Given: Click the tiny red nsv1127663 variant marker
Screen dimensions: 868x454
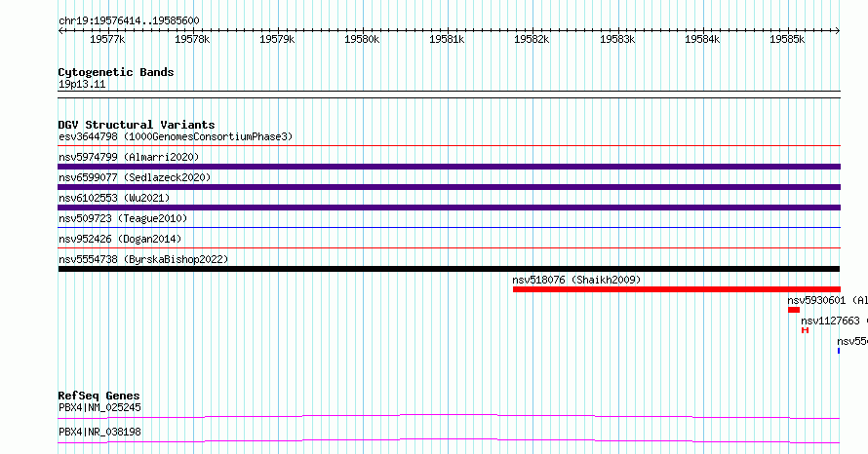Looking at the screenshot, I should click(805, 330).
